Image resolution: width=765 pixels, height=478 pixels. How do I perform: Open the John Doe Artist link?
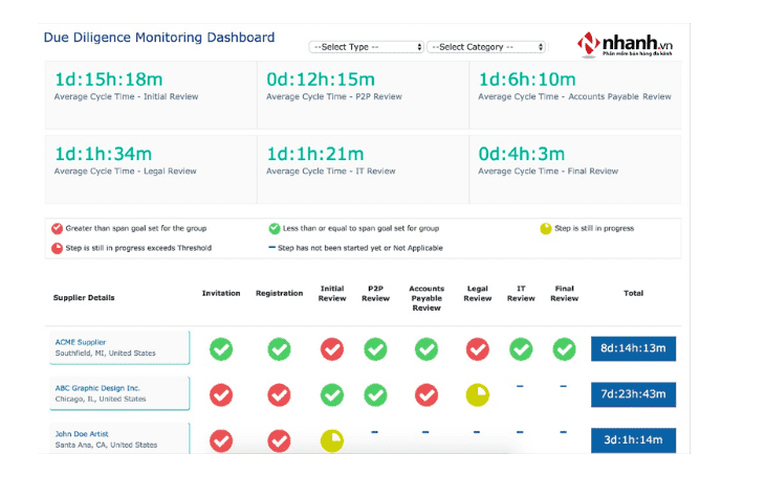[x=81, y=434]
